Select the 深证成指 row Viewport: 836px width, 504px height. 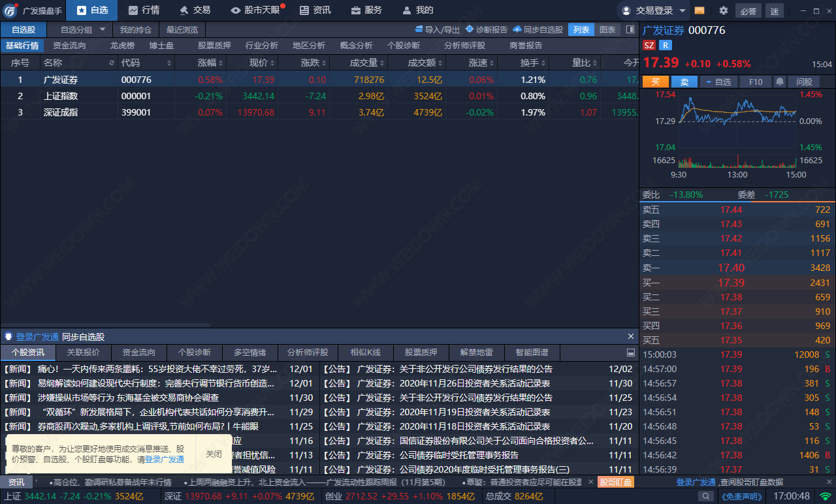click(319, 112)
